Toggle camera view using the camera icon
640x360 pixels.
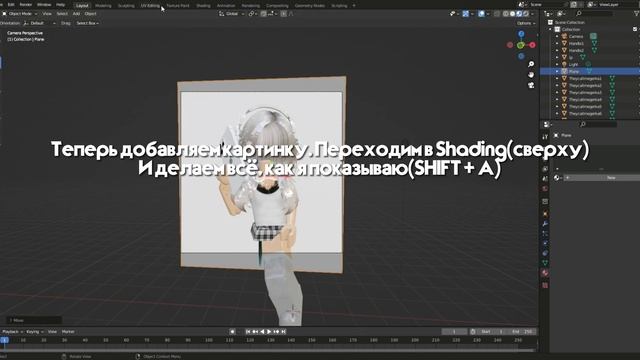(531, 85)
